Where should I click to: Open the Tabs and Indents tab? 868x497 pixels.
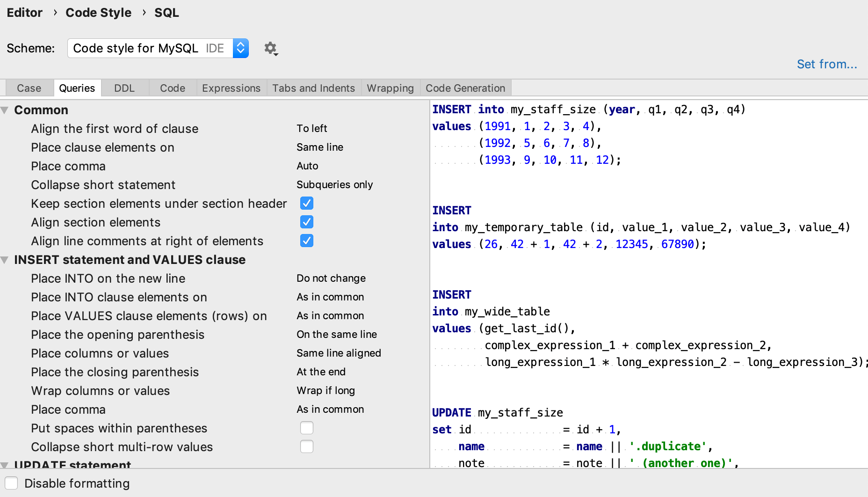(x=314, y=88)
